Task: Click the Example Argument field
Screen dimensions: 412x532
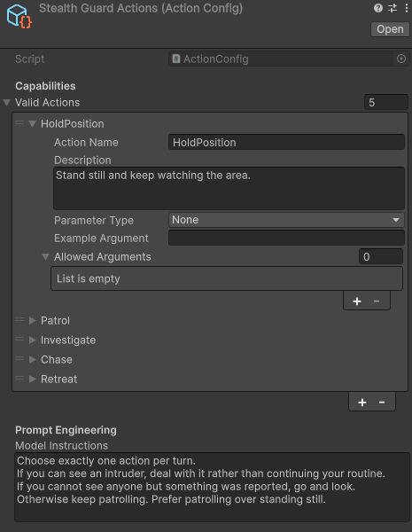Action: pos(286,238)
